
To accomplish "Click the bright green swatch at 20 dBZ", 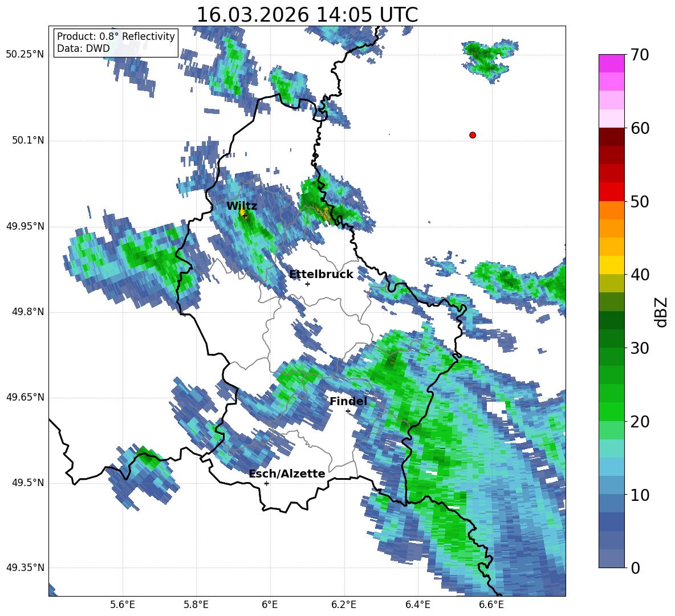I will point(611,412).
